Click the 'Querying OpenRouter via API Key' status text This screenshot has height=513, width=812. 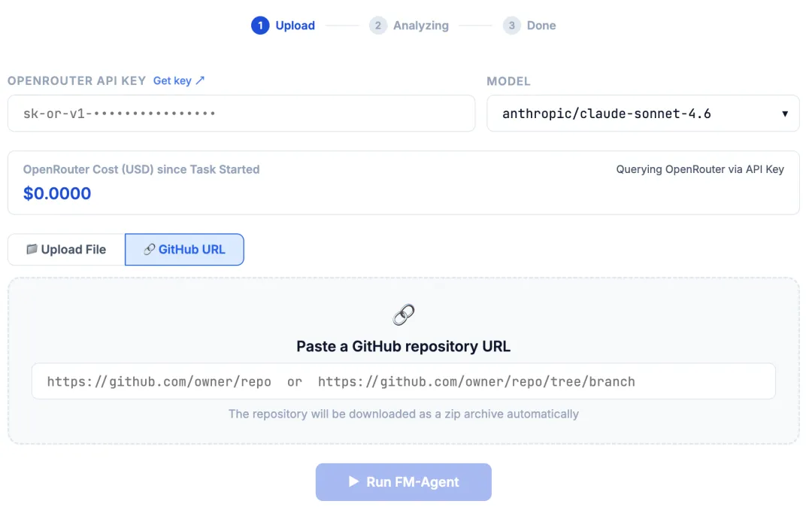click(700, 169)
